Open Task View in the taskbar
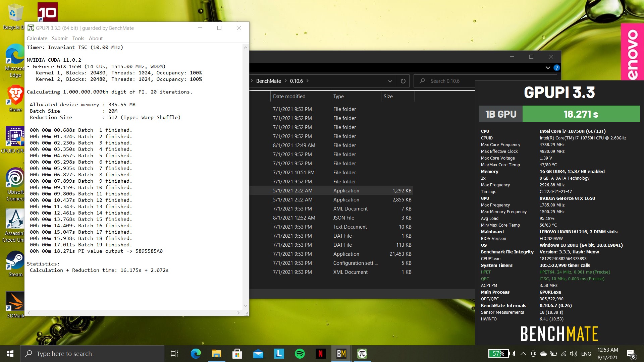 pyautogui.click(x=174, y=354)
